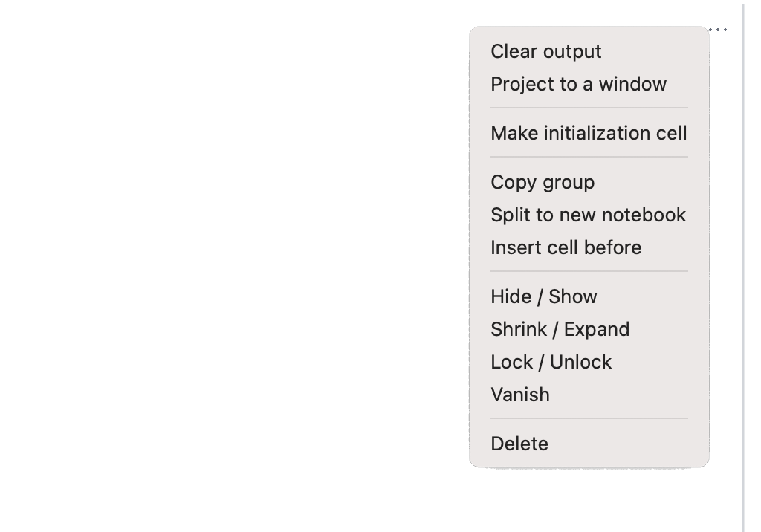Image resolution: width=761 pixels, height=532 pixels.
Task: Click Make initialization cell
Action: pyautogui.click(x=589, y=134)
